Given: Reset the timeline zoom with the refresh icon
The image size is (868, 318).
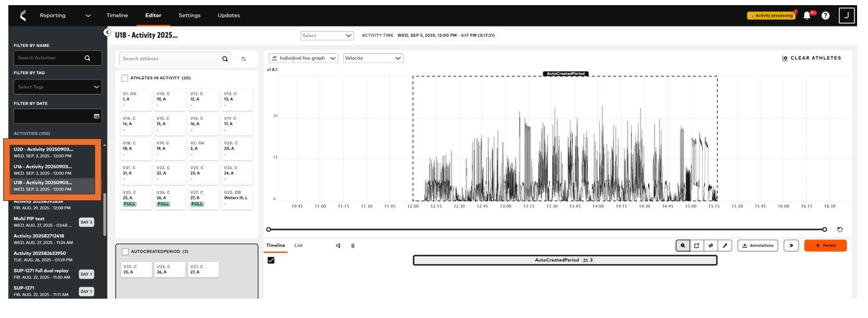Looking at the screenshot, I should tap(840, 229).
